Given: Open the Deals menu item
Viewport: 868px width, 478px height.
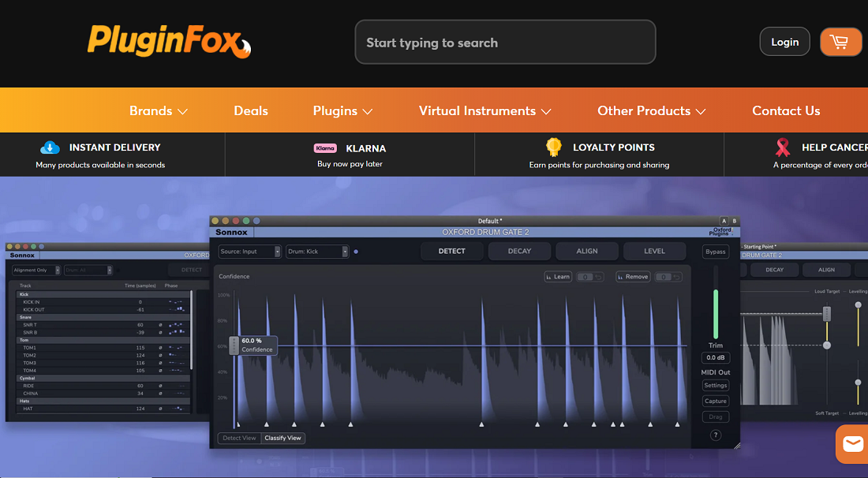Looking at the screenshot, I should point(251,111).
